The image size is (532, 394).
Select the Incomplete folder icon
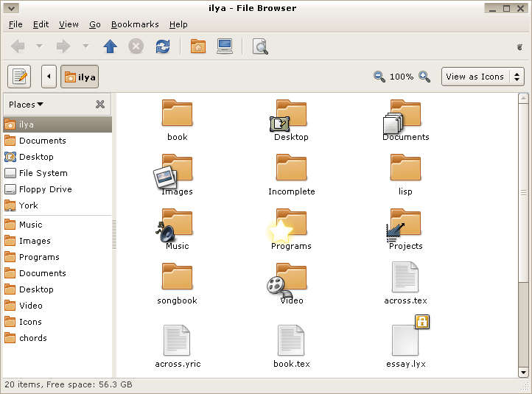click(292, 168)
